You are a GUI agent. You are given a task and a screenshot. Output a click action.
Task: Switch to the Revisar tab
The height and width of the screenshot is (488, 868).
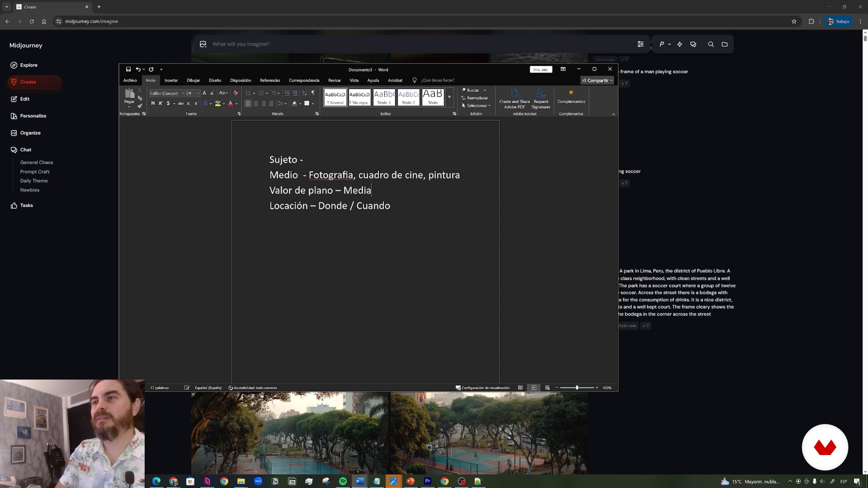tap(335, 80)
